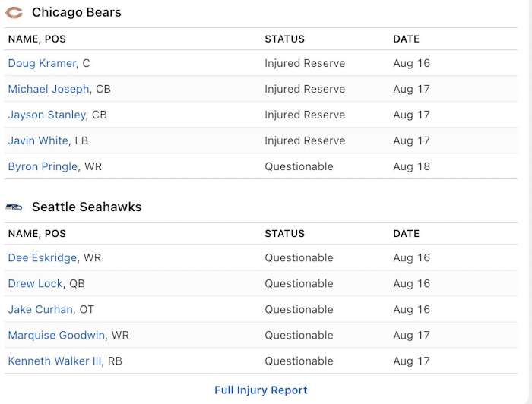Click the Seattle Seahawks team heading
This screenshot has height=404, width=532.
87,207
